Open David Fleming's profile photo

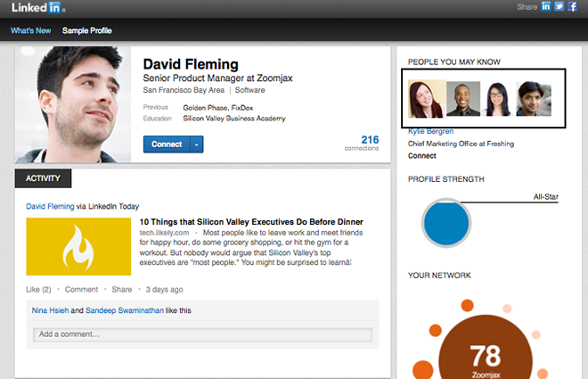tap(73, 105)
